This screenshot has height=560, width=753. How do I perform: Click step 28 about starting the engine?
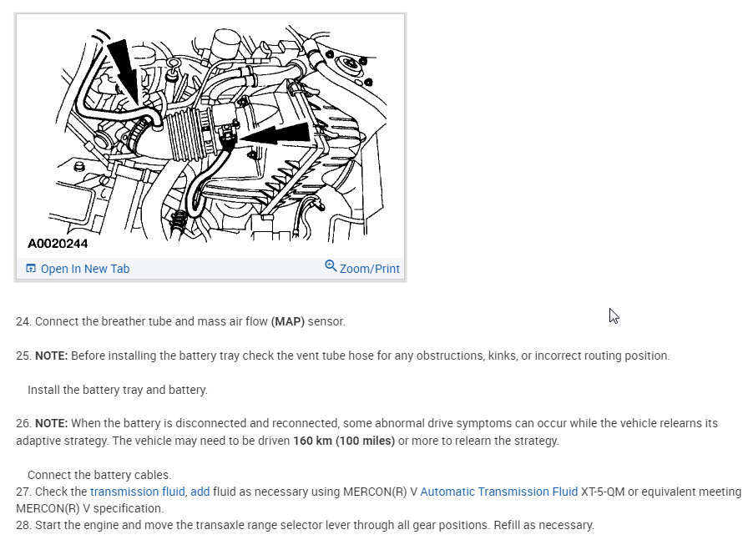(305, 525)
